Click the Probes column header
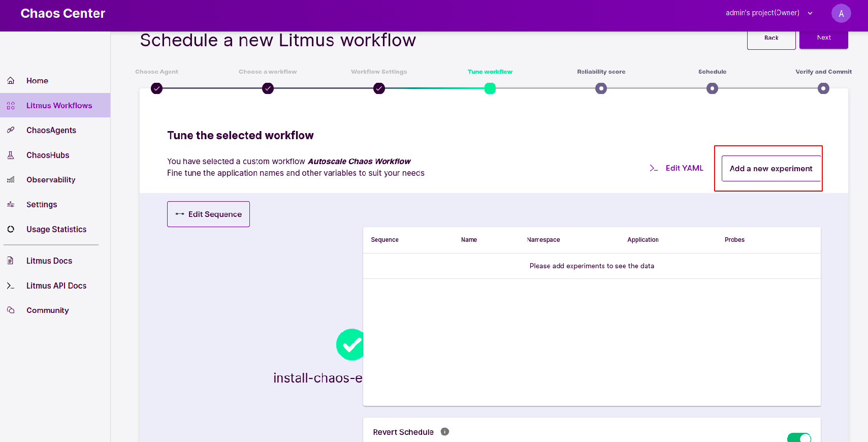Image resolution: width=868 pixels, height=442 pixels. [734, 240]
